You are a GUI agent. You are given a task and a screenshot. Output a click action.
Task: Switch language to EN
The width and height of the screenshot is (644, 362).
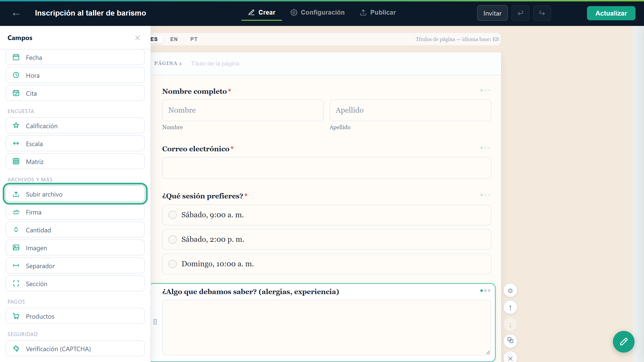174,39
